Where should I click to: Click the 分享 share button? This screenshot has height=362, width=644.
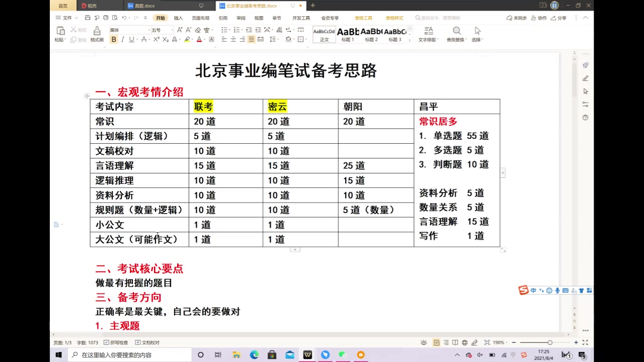[558, 18]
